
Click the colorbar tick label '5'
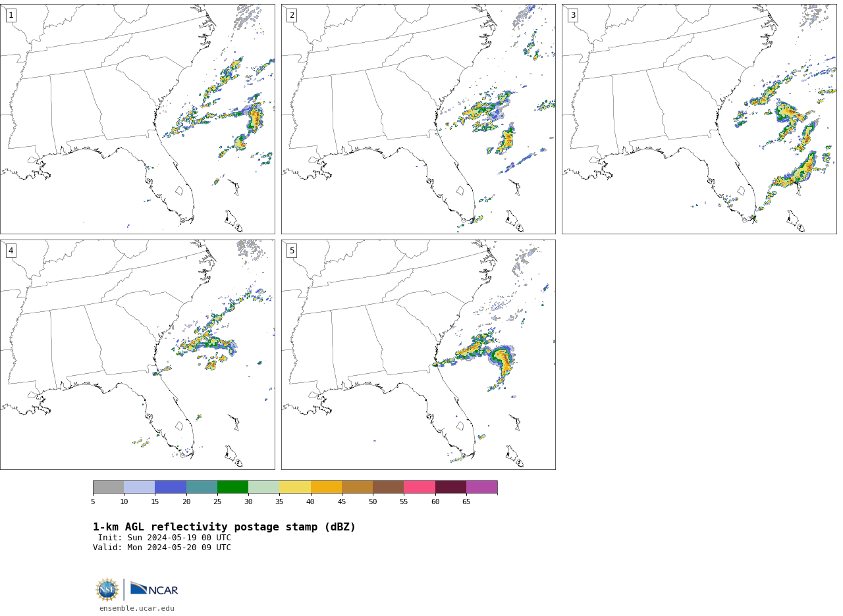pyautogui.click(x=93, y=501)
